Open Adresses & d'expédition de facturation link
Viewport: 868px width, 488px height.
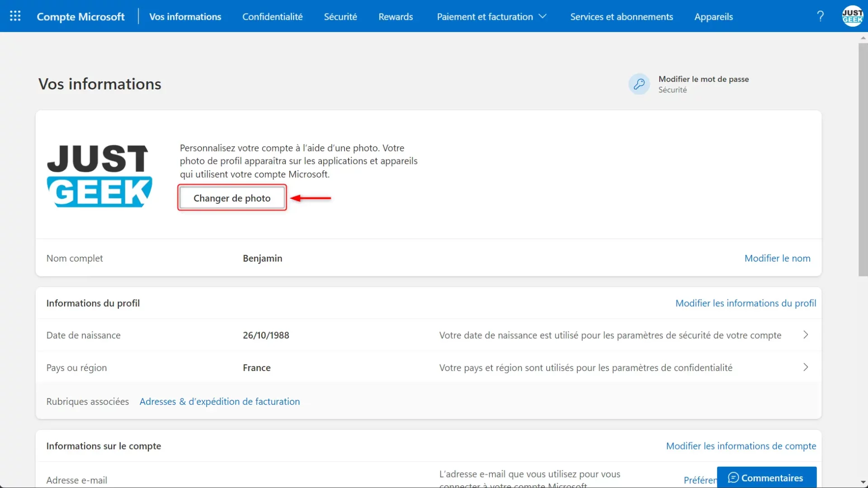click(220, 401)
